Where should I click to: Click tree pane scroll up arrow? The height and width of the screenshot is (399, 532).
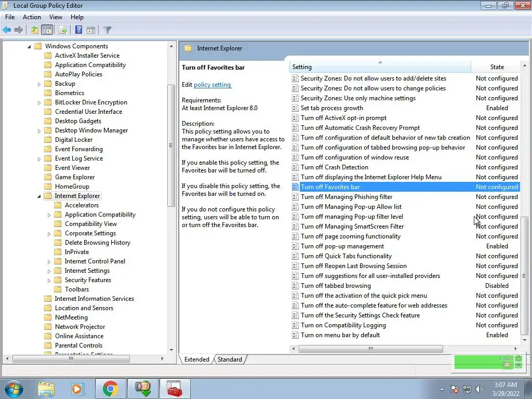tap(171, 46)
